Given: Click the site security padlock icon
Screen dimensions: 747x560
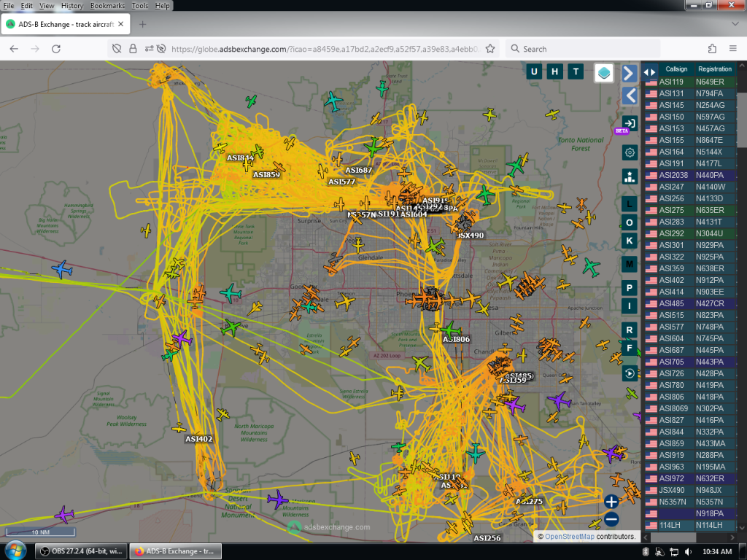Looking at the screenshot, I should [133, 49].
